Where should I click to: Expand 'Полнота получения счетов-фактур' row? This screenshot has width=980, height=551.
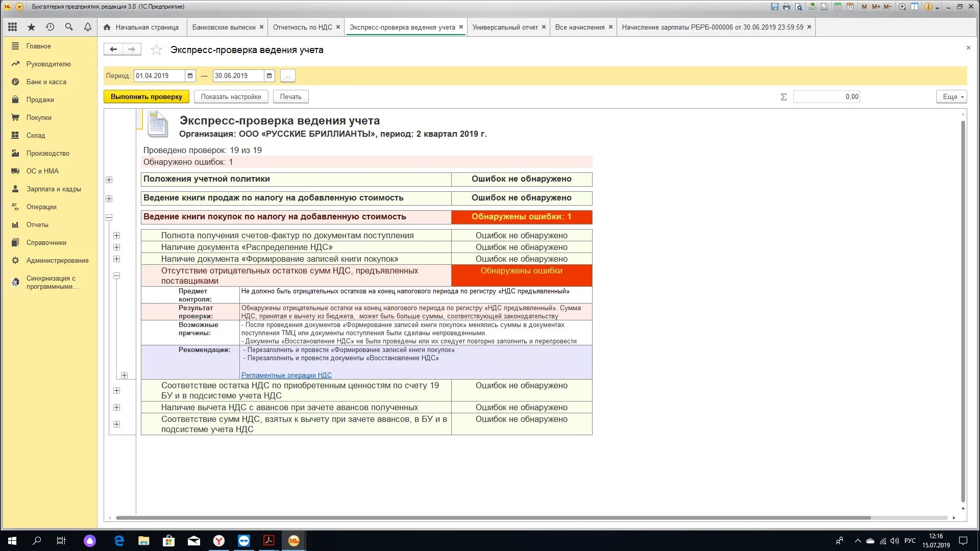pos(116,235)
